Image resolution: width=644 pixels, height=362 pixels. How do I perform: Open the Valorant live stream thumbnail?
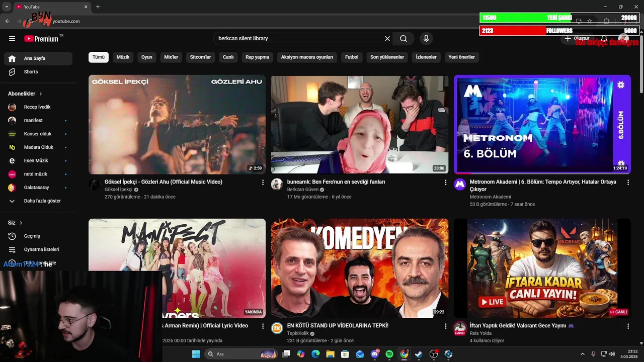[542, 268]
